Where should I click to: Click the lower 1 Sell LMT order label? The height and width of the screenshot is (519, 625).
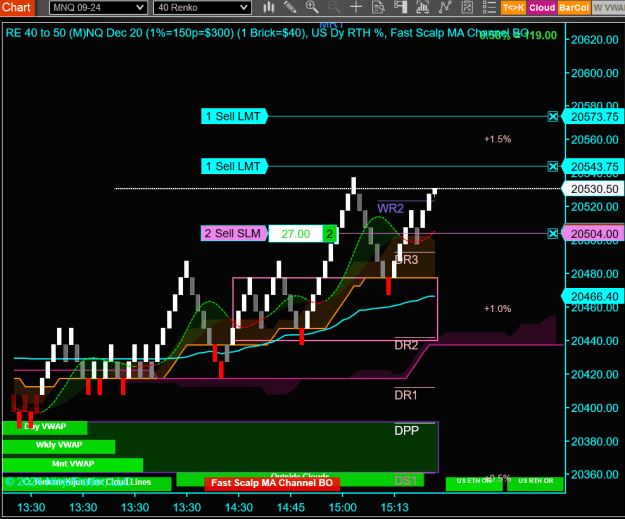click(x=234, y=166)
